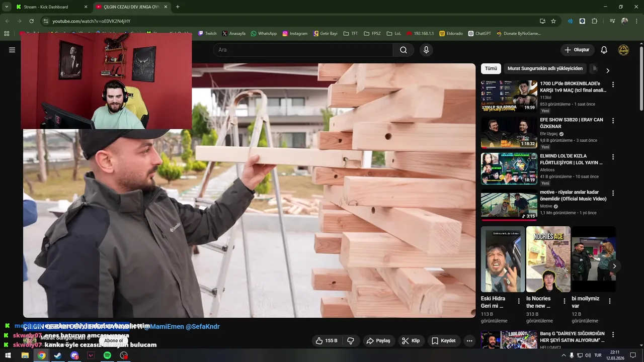This screenshot has height=362, width=644.
Task: Open the Eski Hidra short thumbnail
Action: pos(503,259)
